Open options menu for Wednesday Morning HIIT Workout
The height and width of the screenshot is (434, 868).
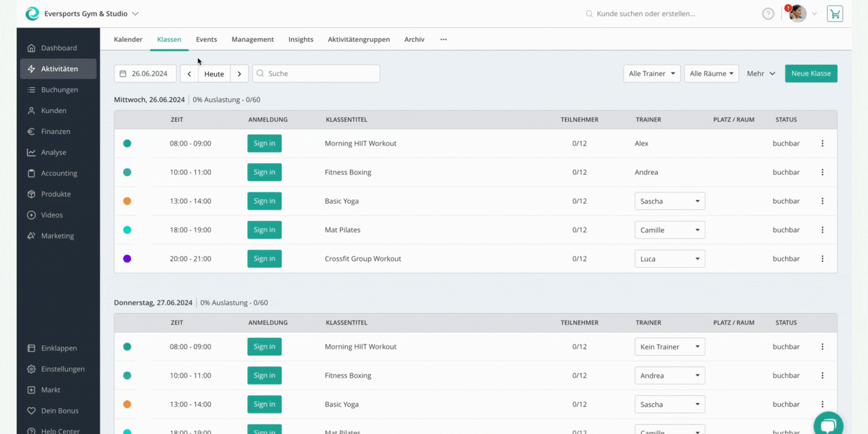coord(822,143)
